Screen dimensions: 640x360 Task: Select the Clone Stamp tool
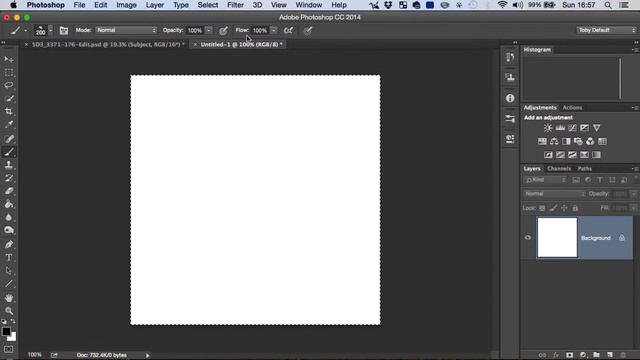point(9,165)
